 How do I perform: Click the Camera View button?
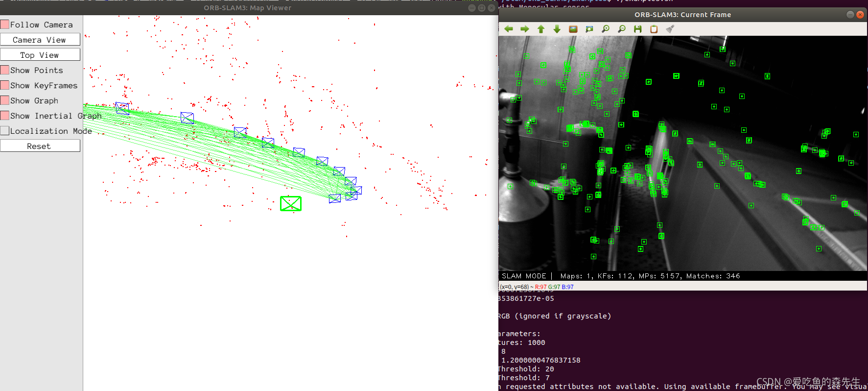(40, 40)
